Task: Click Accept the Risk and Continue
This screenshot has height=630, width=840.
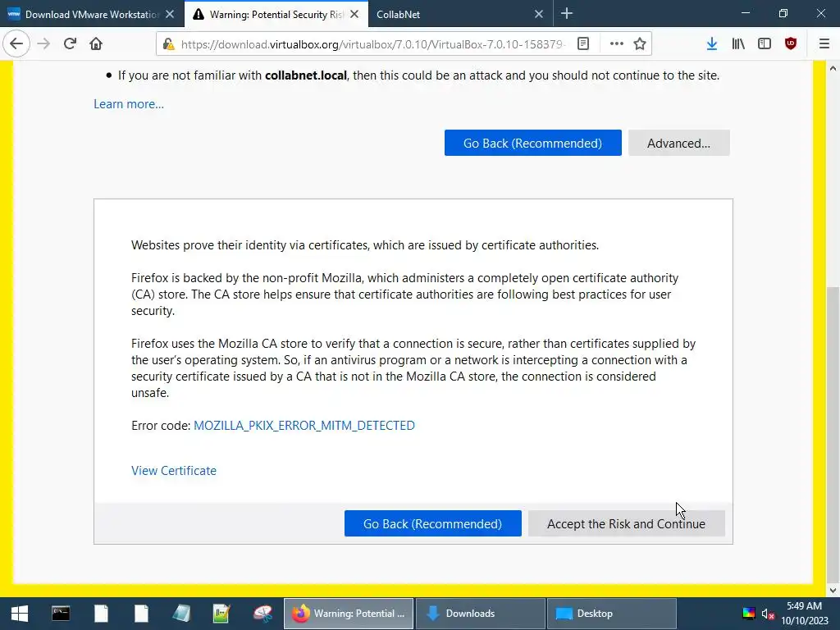Action: pyautogui.click(x=626, y=523)
